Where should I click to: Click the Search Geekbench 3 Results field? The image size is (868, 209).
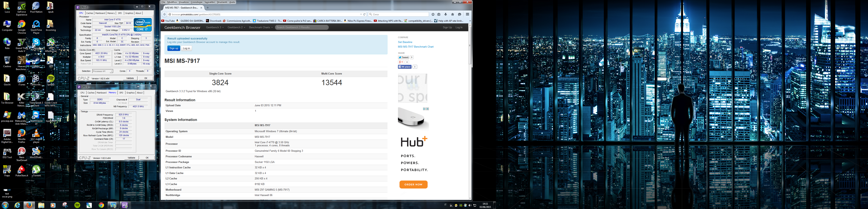tap(302, 27)
